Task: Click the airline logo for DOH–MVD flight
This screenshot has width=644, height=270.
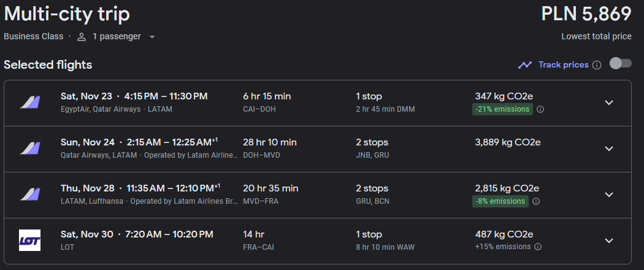Action: pyautogui.click(x=29, y=148)
